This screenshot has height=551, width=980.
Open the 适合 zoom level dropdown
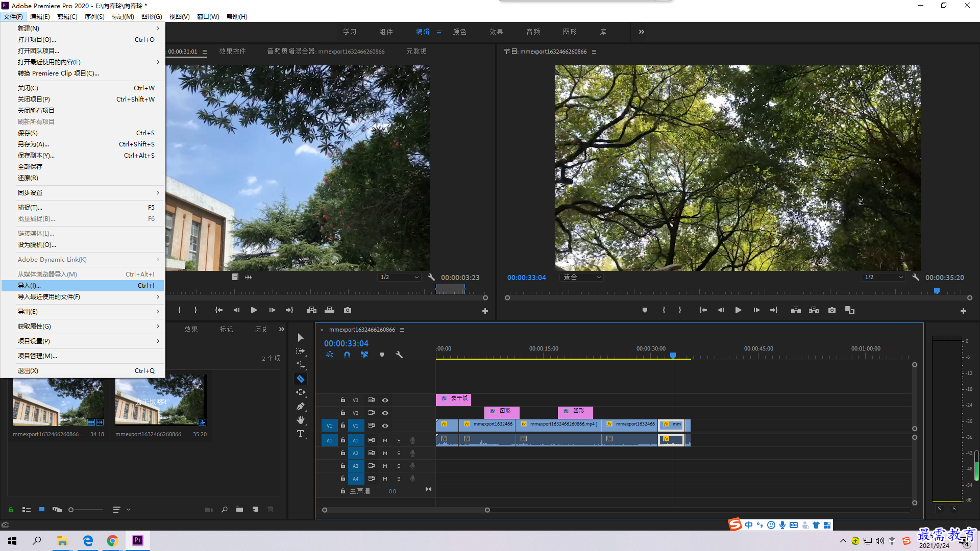(582, 277)
